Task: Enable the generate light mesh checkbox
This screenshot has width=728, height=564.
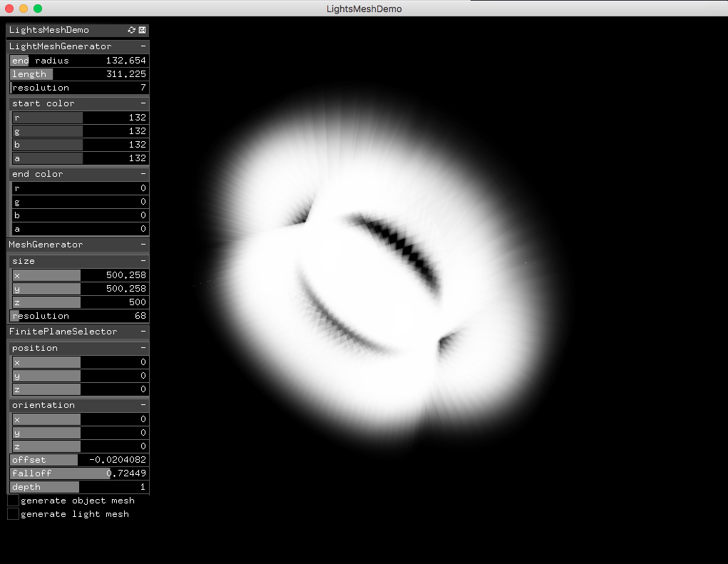Action: 13,514
